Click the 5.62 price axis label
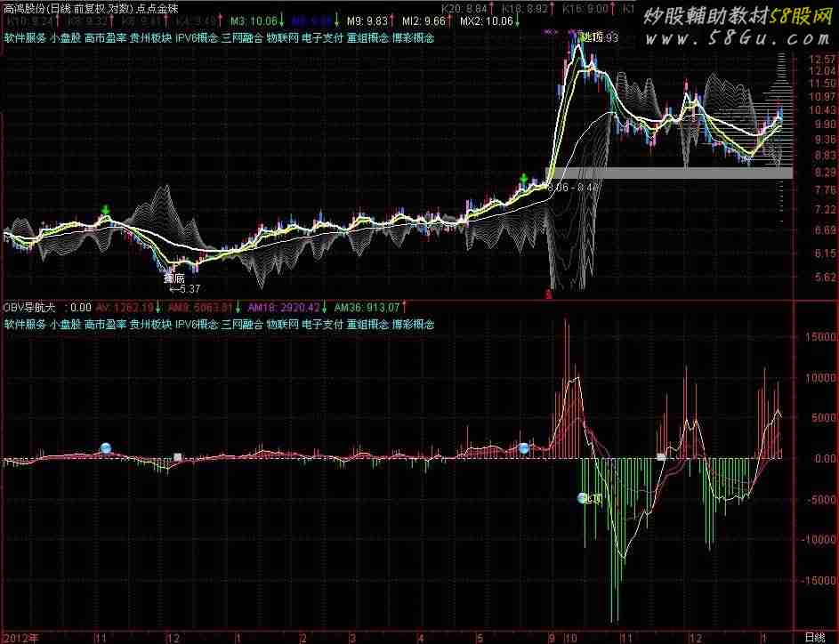This screenshot has width=839, height=644. tap(825, 277)
